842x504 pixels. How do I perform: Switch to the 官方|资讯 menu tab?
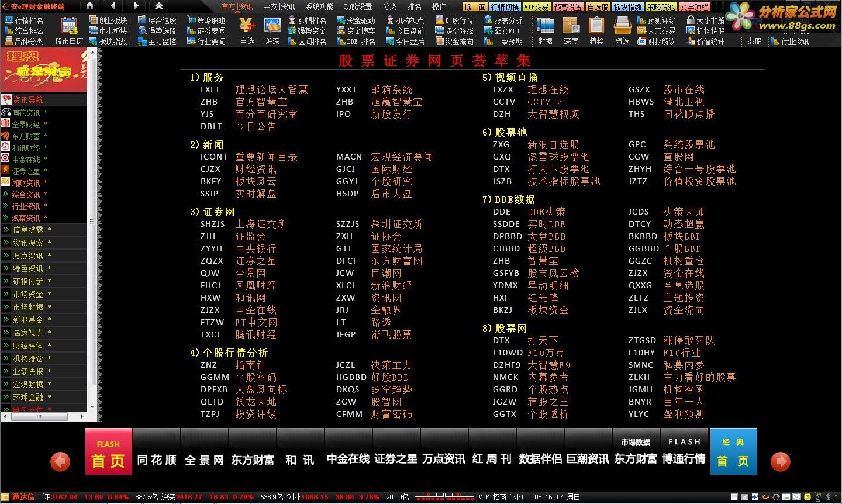click(x=237, y=6)
